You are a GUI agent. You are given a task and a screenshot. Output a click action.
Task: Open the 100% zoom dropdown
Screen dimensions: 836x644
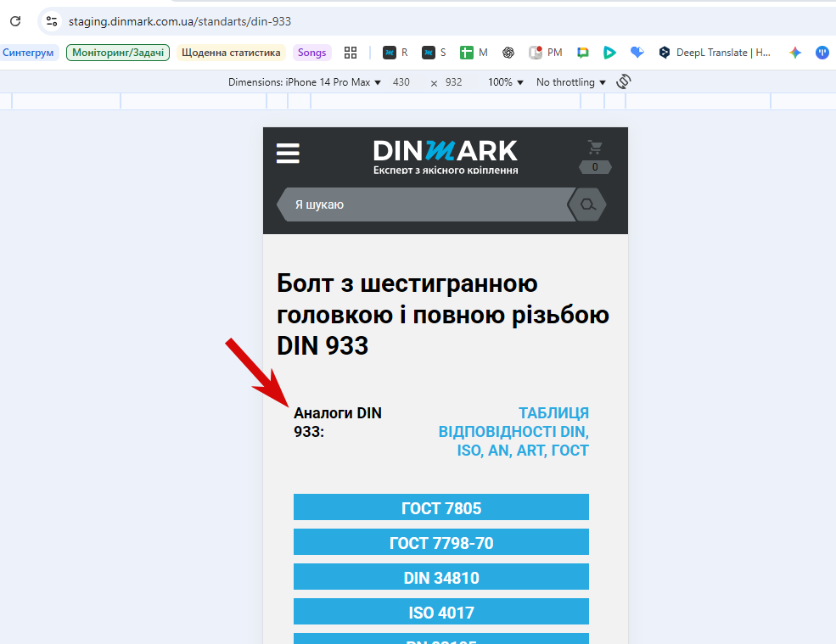click(x=506, y=82)
